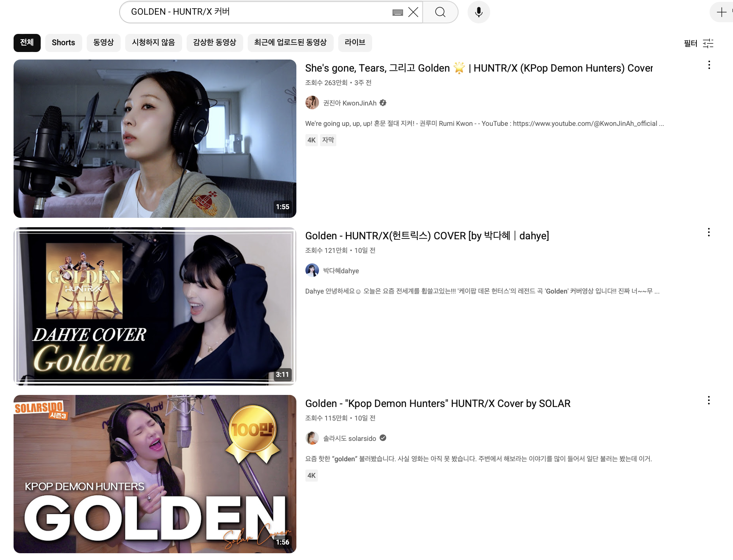Open 솔라시도 solarsido channel avatar
This screenshot has width=733, height=560.
pyautogui.click(x=312, y=438)
